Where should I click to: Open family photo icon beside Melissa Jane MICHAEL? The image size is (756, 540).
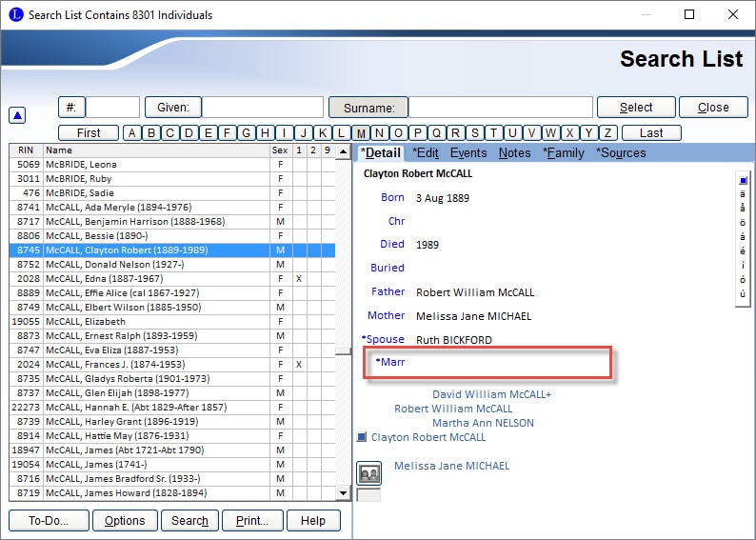click(368, 473)
